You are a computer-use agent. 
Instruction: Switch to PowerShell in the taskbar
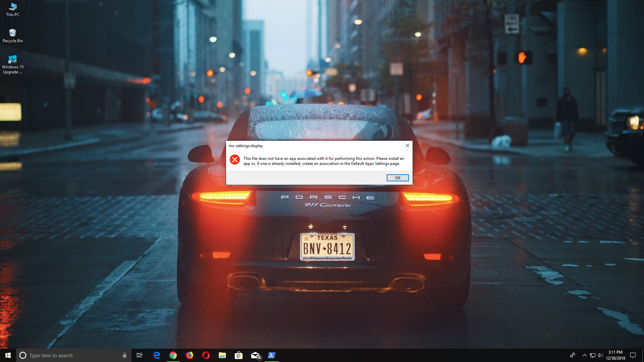272,355
